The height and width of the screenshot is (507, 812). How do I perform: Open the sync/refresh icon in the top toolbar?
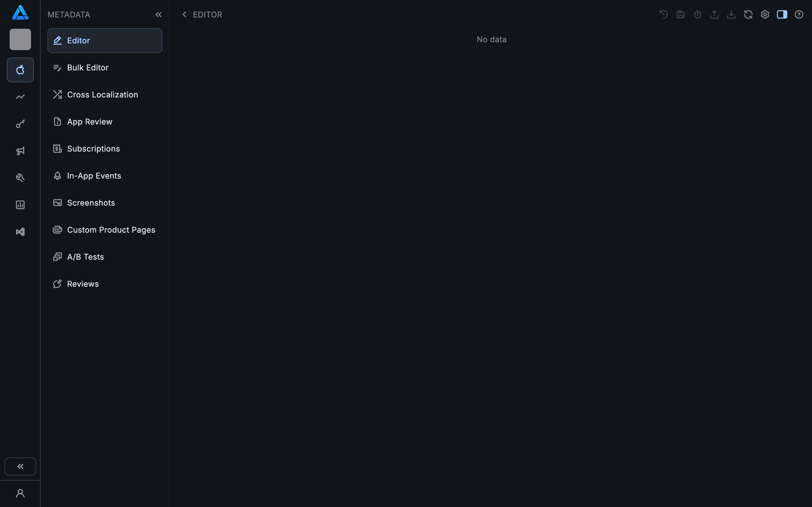click(748, 14)
